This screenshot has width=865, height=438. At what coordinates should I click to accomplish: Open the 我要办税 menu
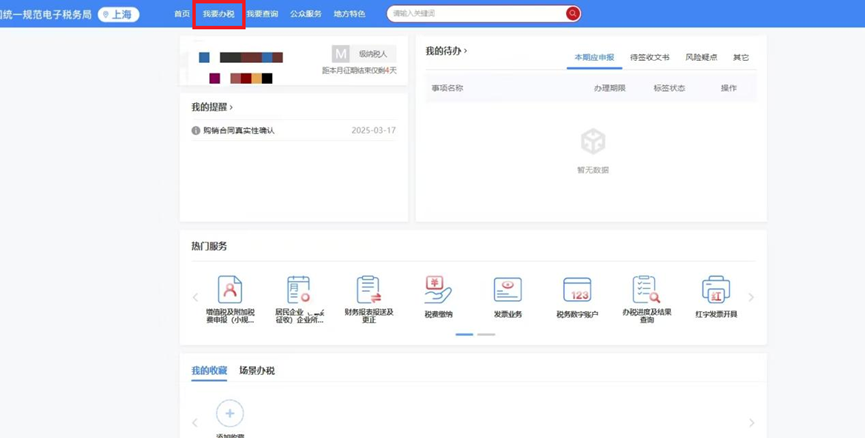tap(218, 14)
